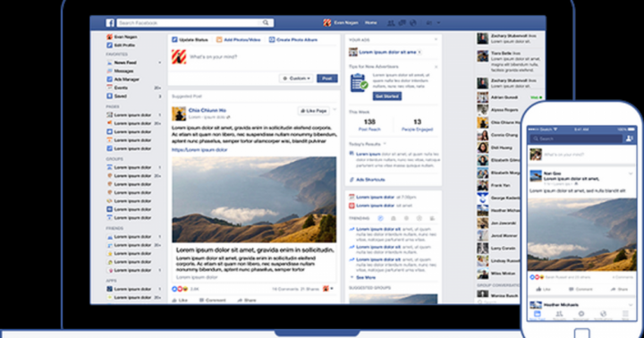Tap Comment on phone post
The width and height of the screenshot is (644, 338).
(x=580, y=289)
